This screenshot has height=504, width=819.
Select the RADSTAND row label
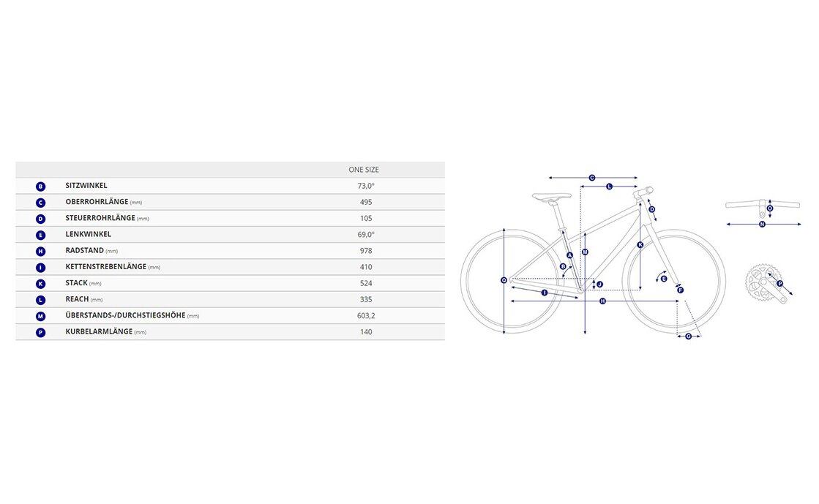84,251
